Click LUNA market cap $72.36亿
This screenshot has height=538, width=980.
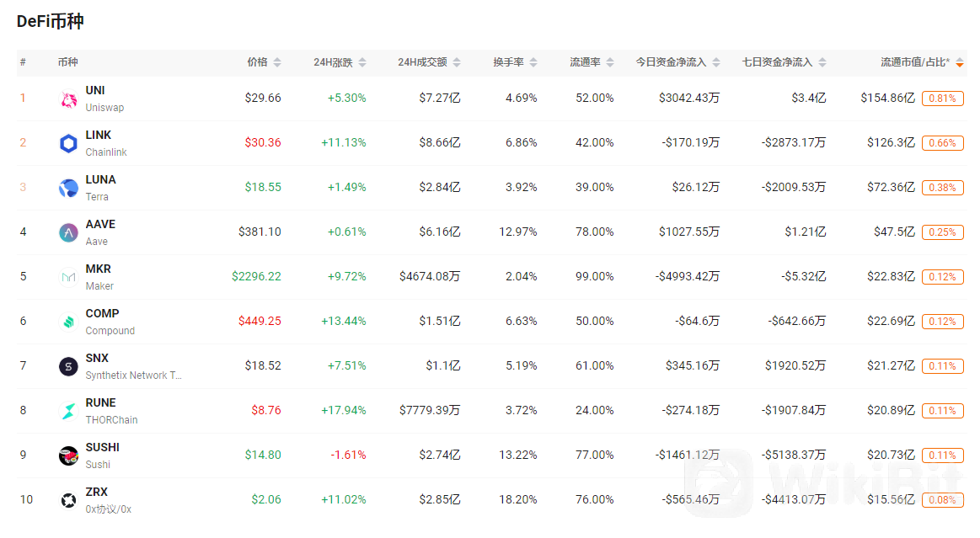click(x=892, y=187)
